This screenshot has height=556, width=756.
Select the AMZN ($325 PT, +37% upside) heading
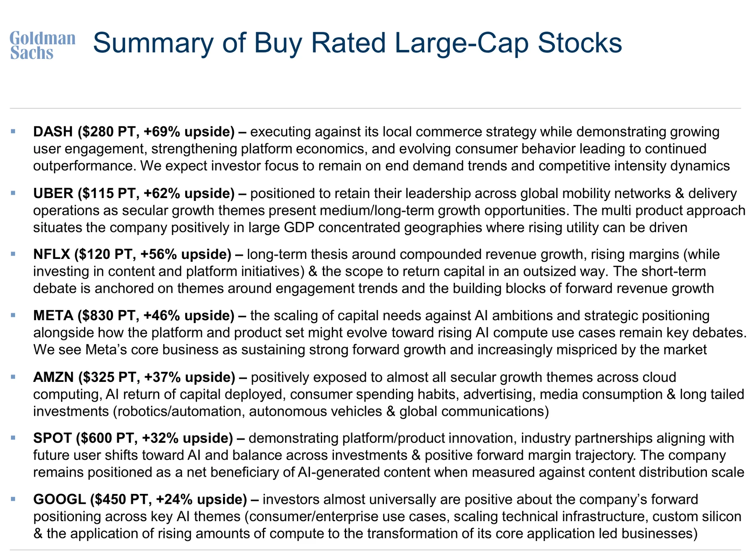click(134, 377)
